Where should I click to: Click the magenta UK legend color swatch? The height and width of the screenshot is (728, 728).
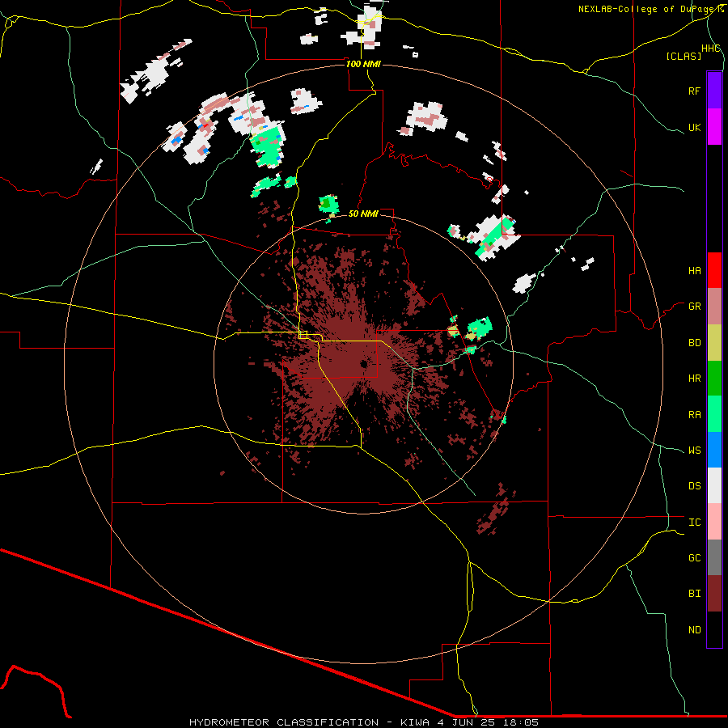tap(714, 126)
